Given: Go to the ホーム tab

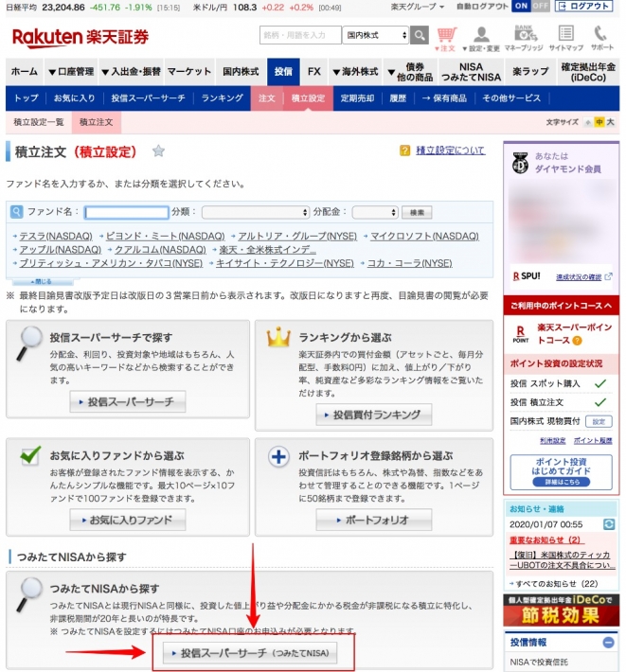Looking at the screenshot, I should click(x=24, y=72).
